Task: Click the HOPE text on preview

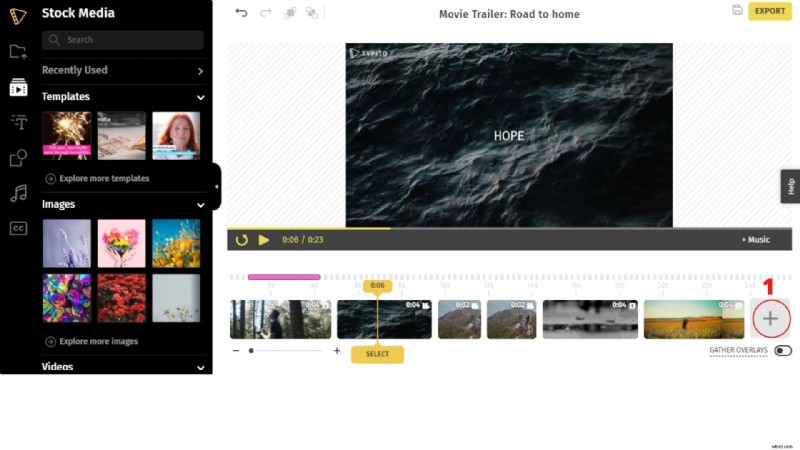Action: coord(509,136)
